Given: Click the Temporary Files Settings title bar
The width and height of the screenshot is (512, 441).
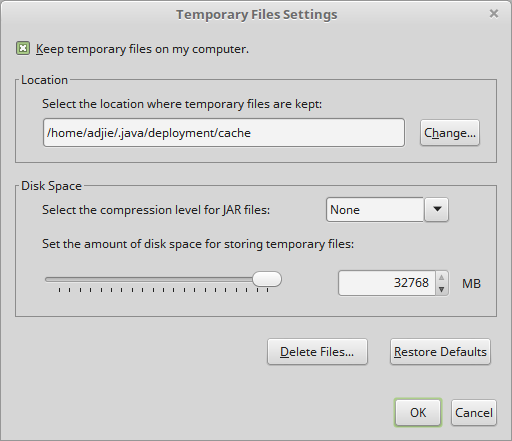Looking at the screenshot, I should (256, 15).
